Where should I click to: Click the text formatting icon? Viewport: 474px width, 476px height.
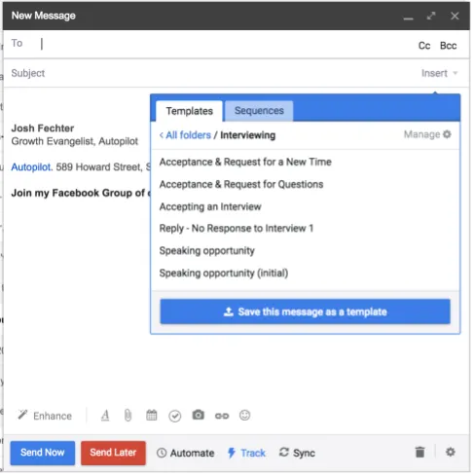(x=105, y=416)
